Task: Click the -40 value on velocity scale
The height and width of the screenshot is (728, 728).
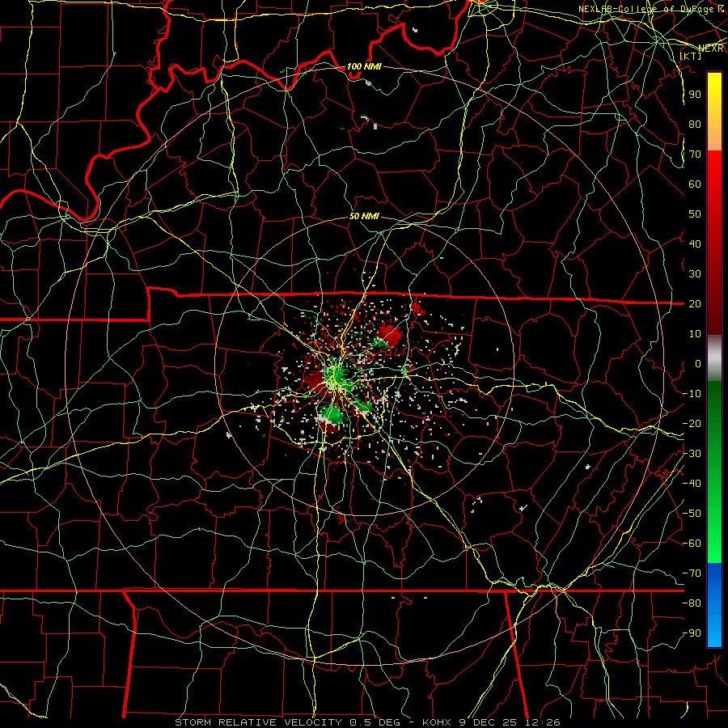Action: pyautogui.click(x=692, y=484)
